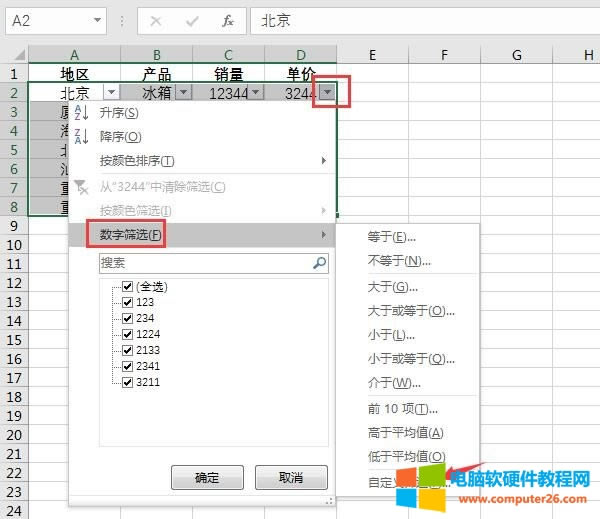Open the 产品 column filter dropdown
Image resolution: width=600 pixels, height=519 pixels.
coord(183,93)
